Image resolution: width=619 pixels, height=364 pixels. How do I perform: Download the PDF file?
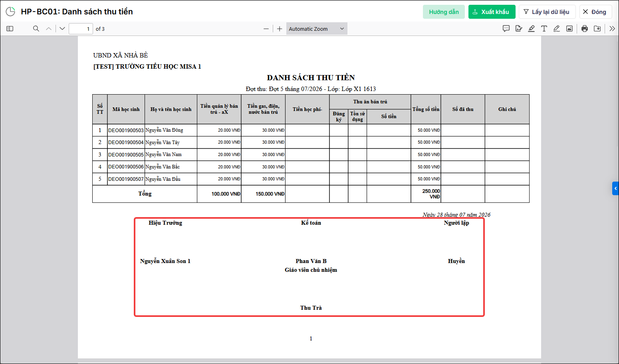pyautogui.click(x=597, y=29)
